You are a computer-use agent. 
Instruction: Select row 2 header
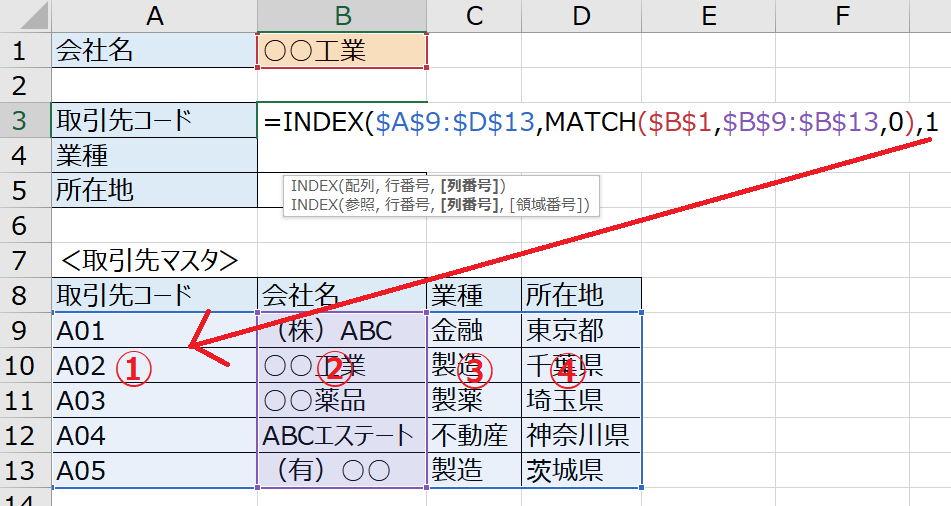click(25, 86)
